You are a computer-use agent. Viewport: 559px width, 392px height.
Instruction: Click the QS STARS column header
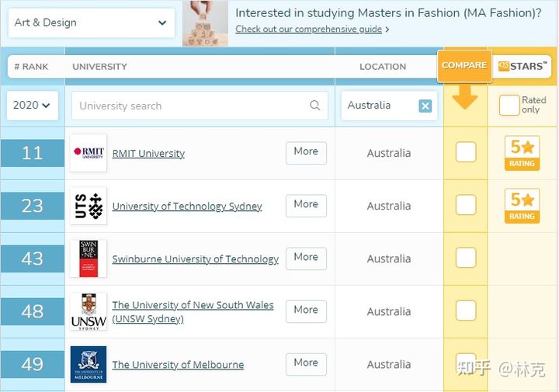pyautogui.click(x=523, y=66)
